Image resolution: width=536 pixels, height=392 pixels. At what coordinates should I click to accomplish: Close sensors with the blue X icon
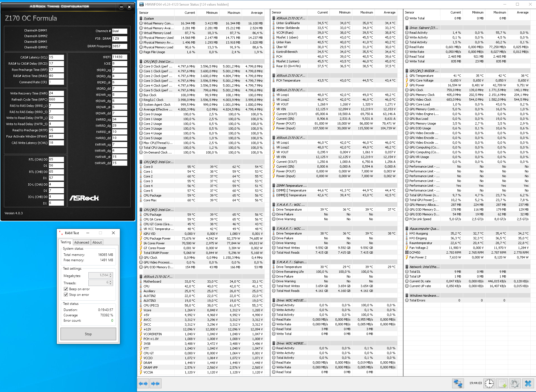click(528, 383)
